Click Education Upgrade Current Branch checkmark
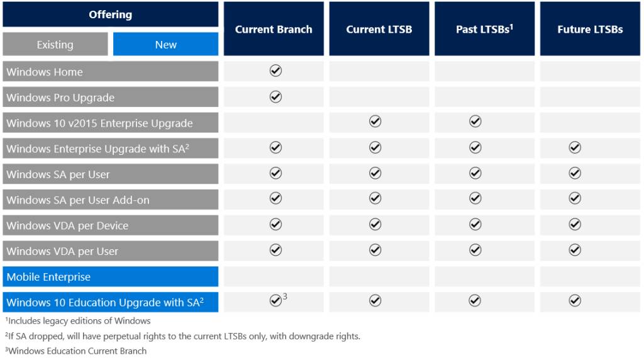The height and width of the screenshot is (362, 644). 275,301
